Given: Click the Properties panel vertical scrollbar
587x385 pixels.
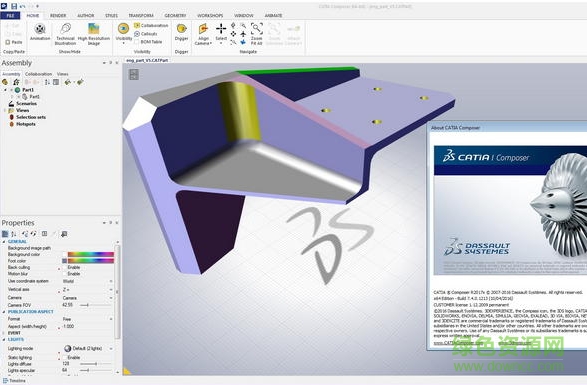Looking at the screenshot, I should pos(118,291).
